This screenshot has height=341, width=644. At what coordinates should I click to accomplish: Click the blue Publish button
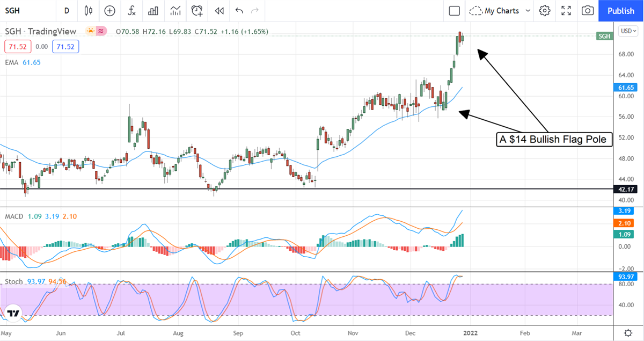[620, 11]
